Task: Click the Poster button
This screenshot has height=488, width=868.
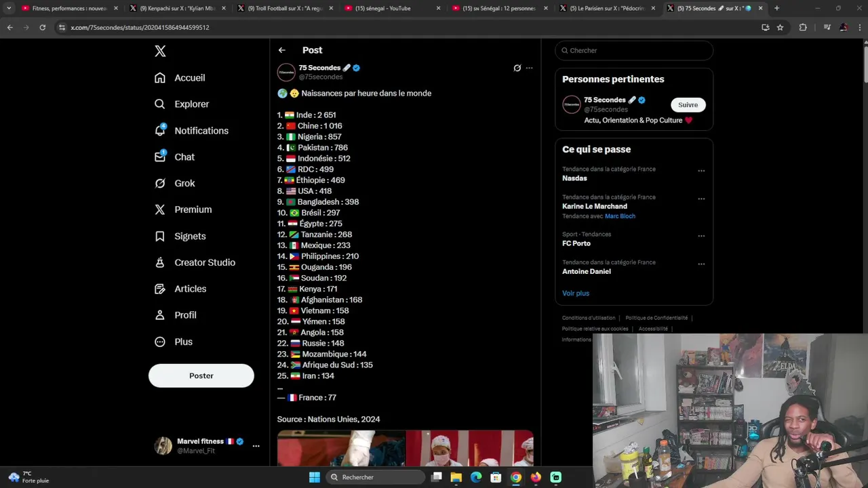Action: 201,375
